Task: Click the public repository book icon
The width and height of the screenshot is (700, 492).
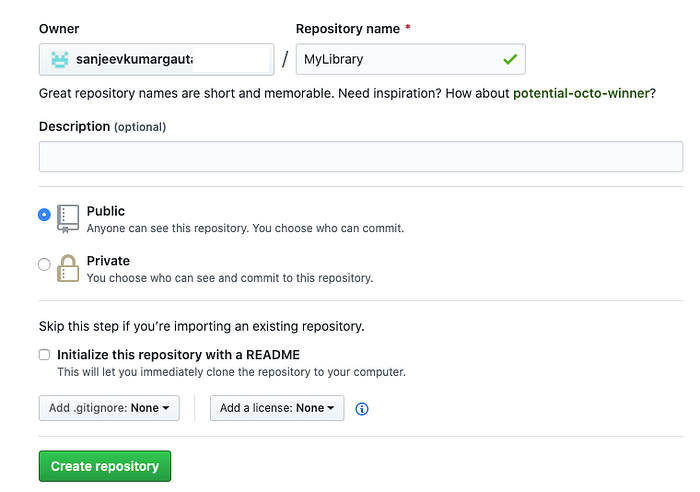Action: coord(68,219)
